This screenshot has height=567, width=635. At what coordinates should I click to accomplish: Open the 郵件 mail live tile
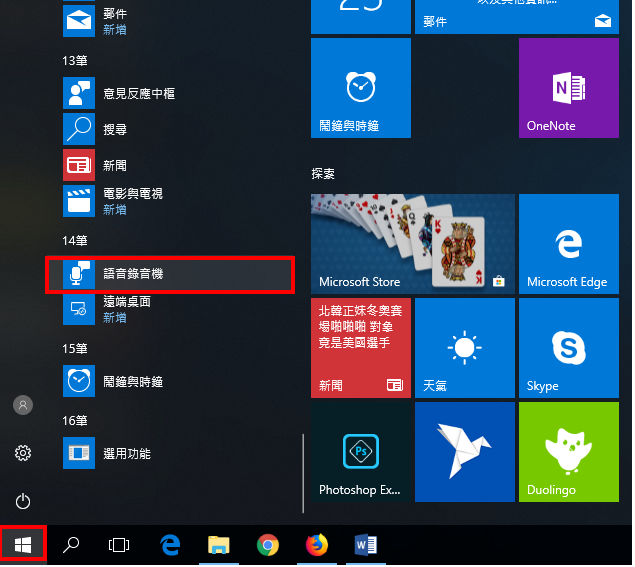click(518, 17)
